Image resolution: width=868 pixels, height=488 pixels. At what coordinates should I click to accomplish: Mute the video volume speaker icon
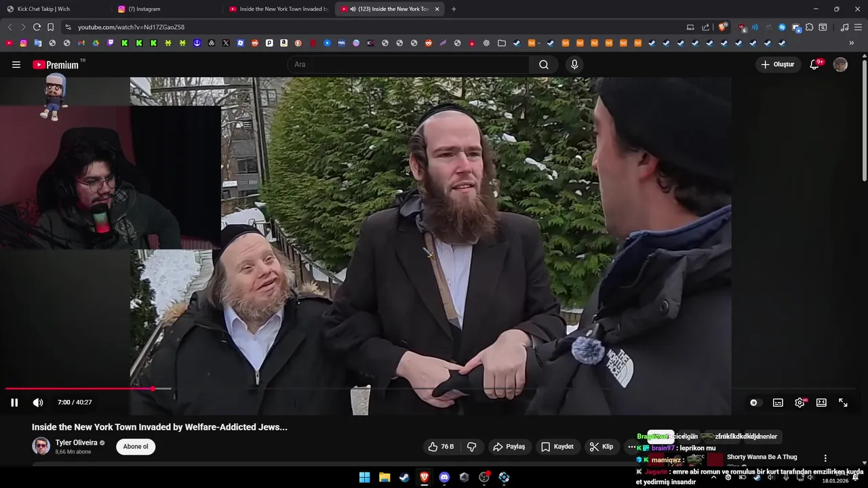coord(38,403)
